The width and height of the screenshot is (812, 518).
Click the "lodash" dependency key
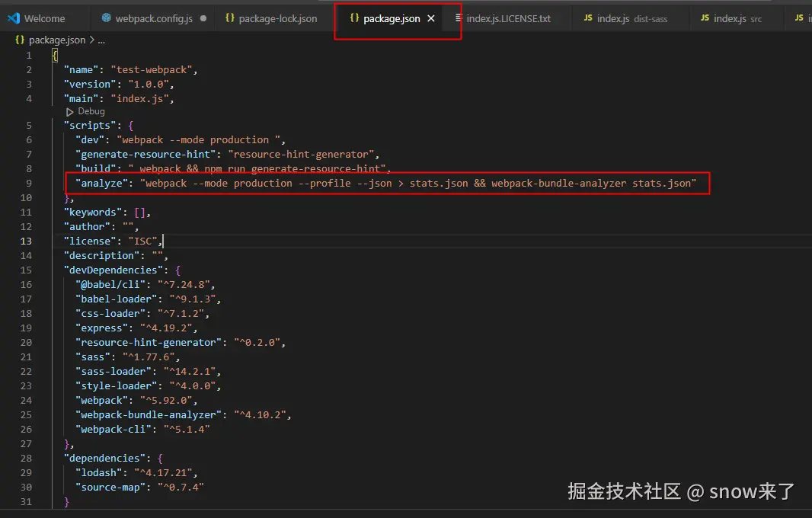[x=98, y=473]
